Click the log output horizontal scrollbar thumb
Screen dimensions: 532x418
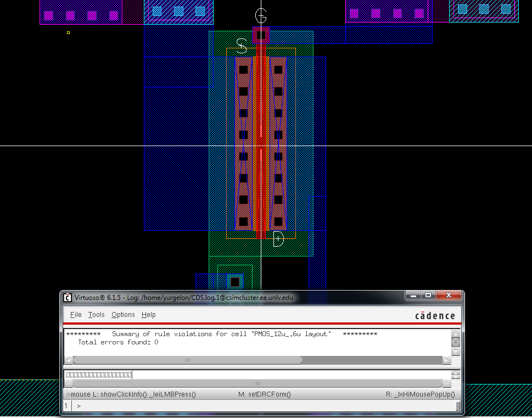[187, 360]
